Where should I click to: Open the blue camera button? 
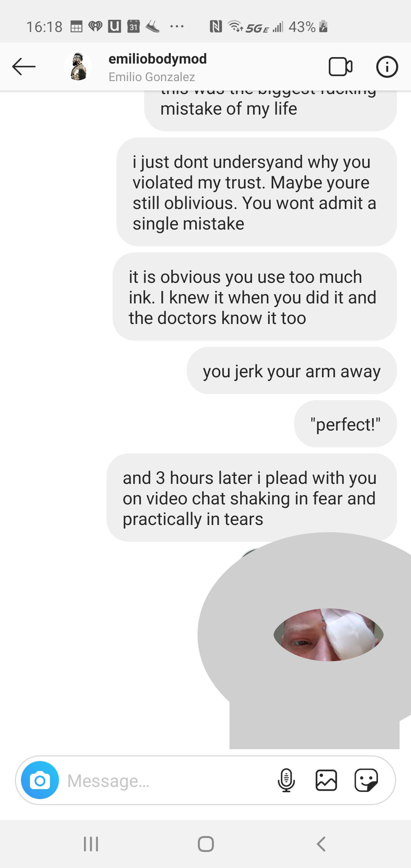pyautogui.click(x=40, y=780)
